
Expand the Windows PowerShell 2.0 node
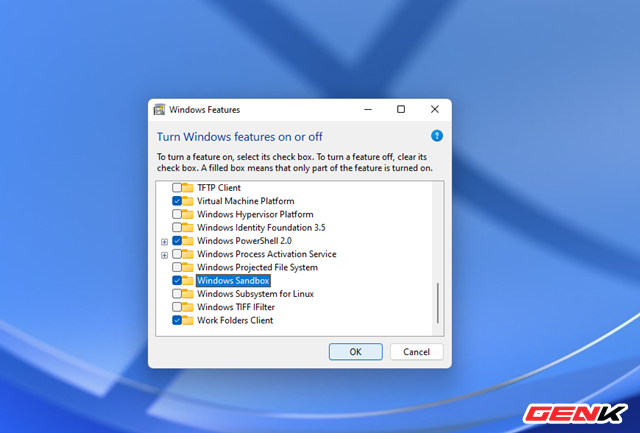[164, 242]
